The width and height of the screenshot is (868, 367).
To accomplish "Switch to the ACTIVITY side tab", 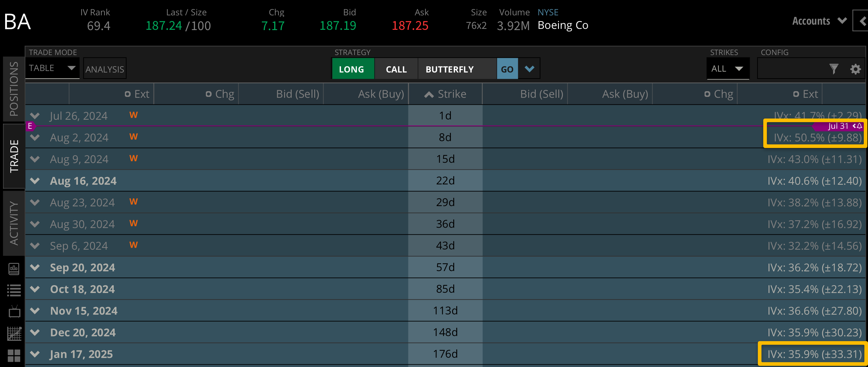I will point(14,223).
